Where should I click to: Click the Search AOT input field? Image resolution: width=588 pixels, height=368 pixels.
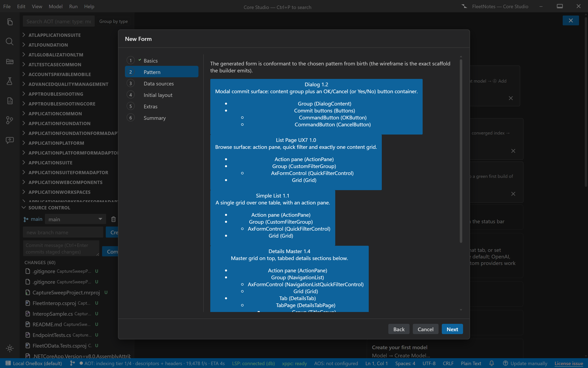pos(59,21)
